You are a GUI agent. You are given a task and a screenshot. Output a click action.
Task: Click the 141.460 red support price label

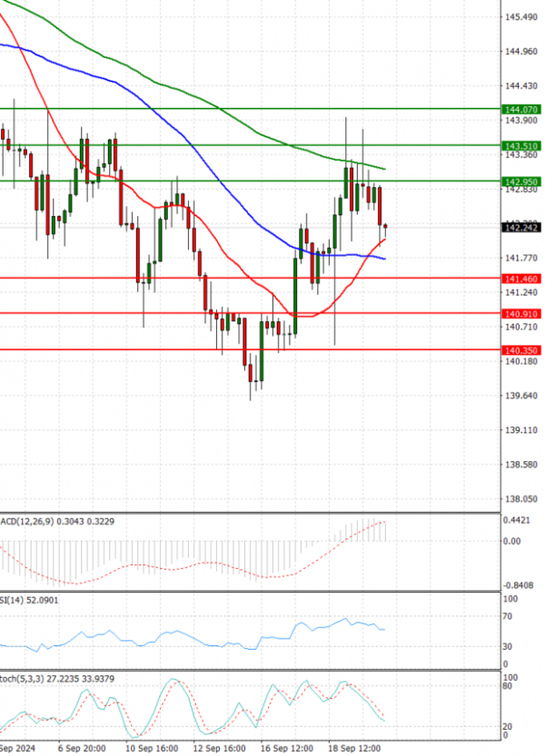[521, 279]
